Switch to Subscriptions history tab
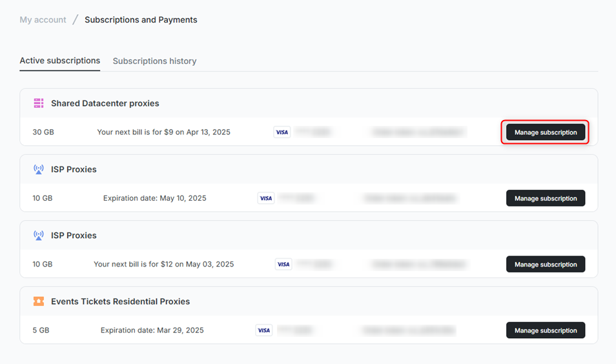Image resolution: width=616 pixels, height=364 pixels. tap(154, 61)
